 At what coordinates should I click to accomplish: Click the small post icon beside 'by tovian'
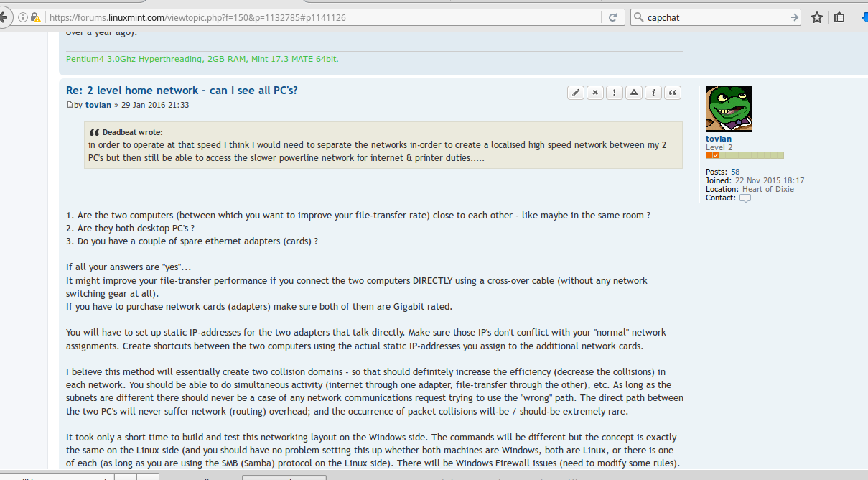pyautogui.click(x=70, y=106)
